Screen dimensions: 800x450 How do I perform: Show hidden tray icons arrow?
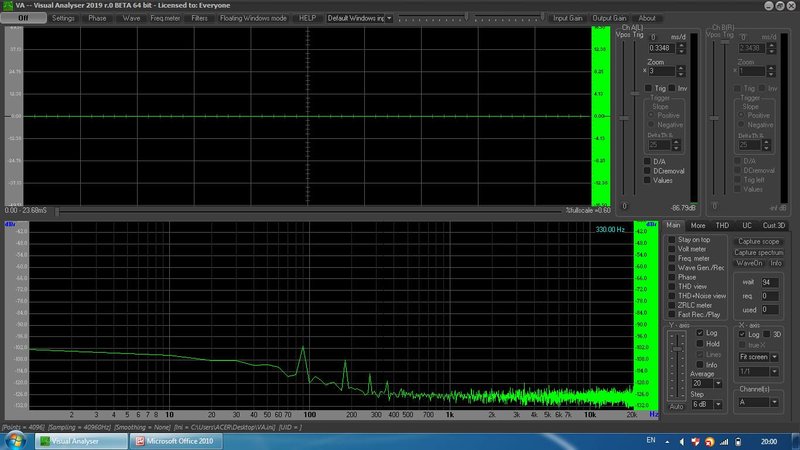click(x=667, y=442)
